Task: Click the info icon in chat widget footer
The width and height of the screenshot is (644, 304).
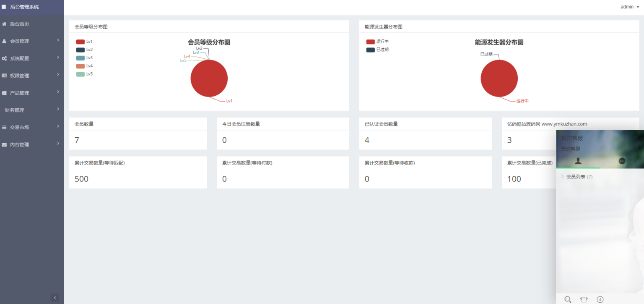Action: pos(600,299)
